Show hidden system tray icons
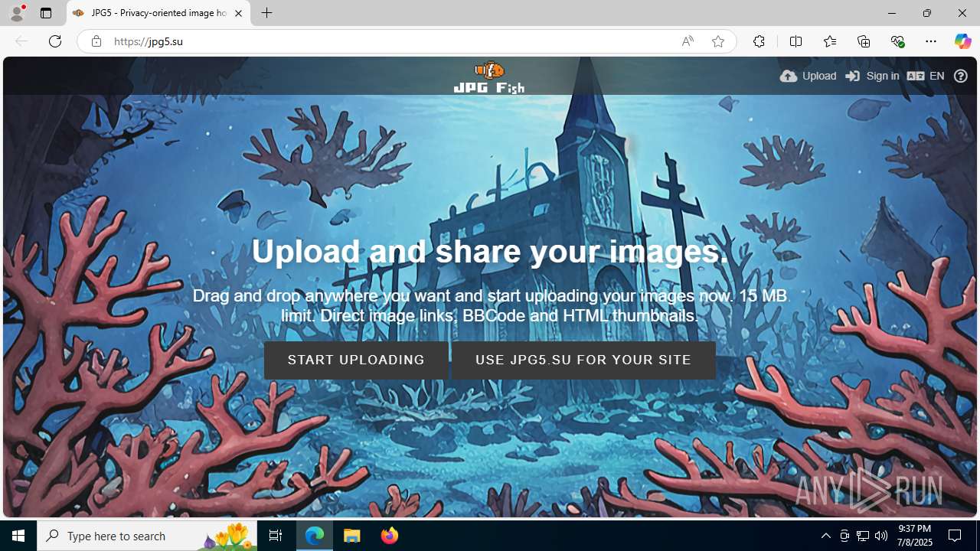Viewport: 980px width, 551px height. pos(825,536)
